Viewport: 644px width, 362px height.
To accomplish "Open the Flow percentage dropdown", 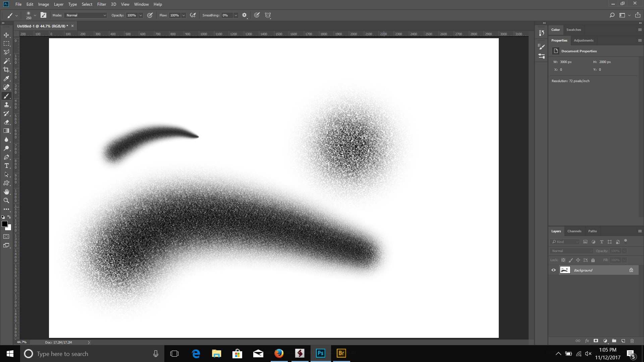I will tap(183, 15).
